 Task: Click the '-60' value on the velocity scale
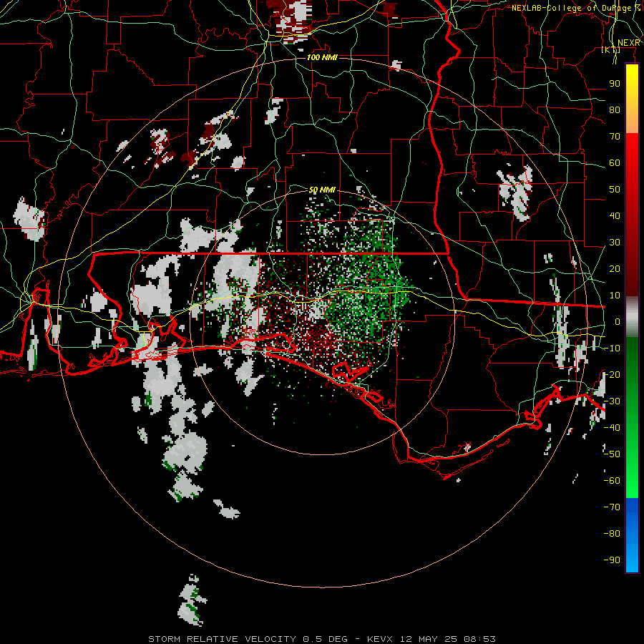[612, 481]
